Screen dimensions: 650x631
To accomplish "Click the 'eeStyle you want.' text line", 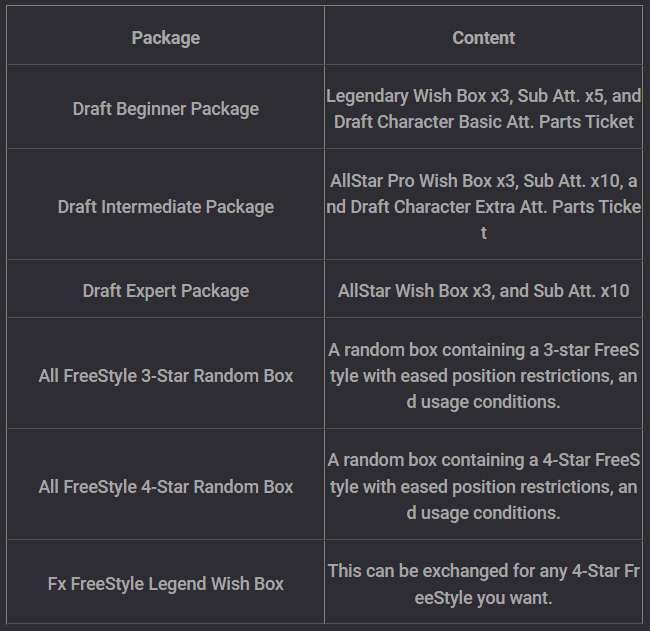I will 483,598.
